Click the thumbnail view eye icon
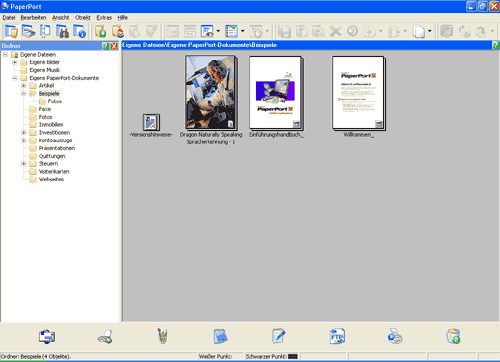Image resolution: width=500 pixels, height=362 pixels. pos(207,32)
